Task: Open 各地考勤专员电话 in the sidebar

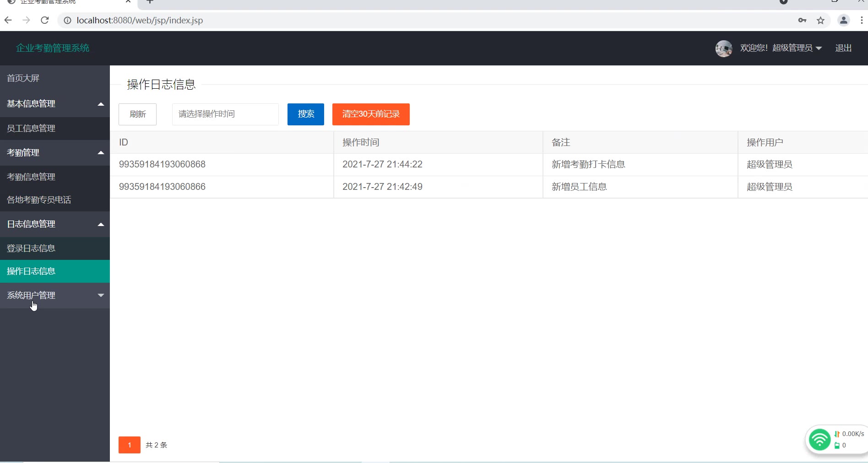Action: pos(55,200)
